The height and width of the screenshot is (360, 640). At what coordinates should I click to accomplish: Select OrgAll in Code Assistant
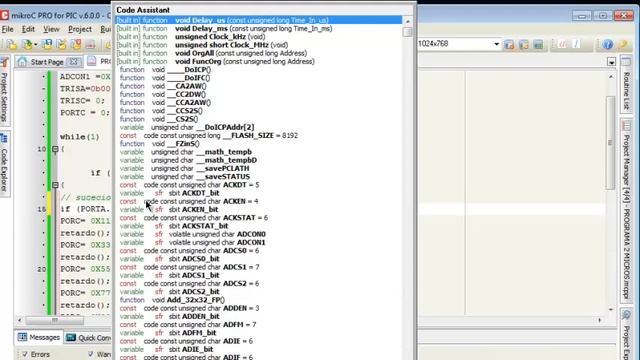pos(259,53)
